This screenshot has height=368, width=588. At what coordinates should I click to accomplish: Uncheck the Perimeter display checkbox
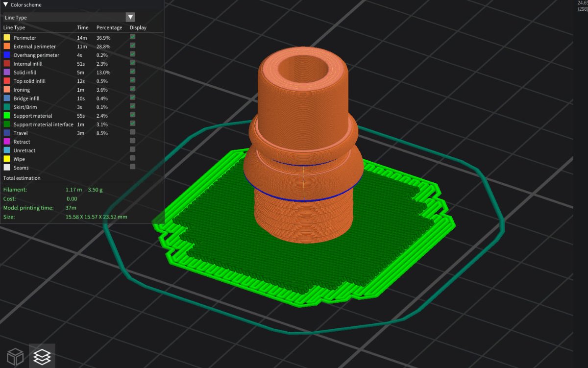132,37
